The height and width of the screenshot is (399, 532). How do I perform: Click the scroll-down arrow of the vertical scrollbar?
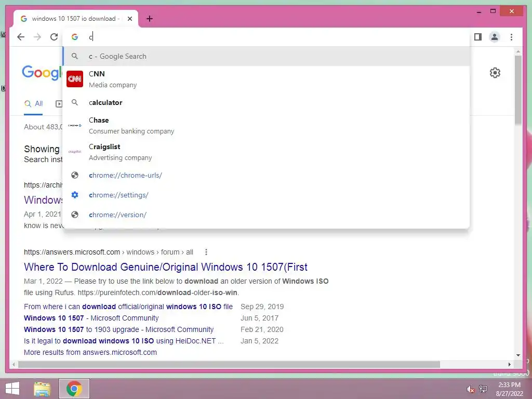[518, 355]
